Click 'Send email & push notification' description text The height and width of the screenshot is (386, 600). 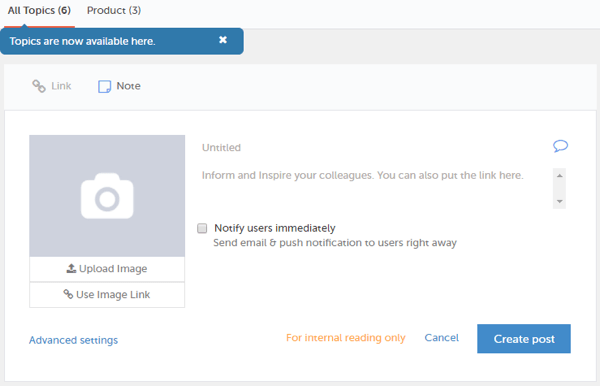click(335, 243)
